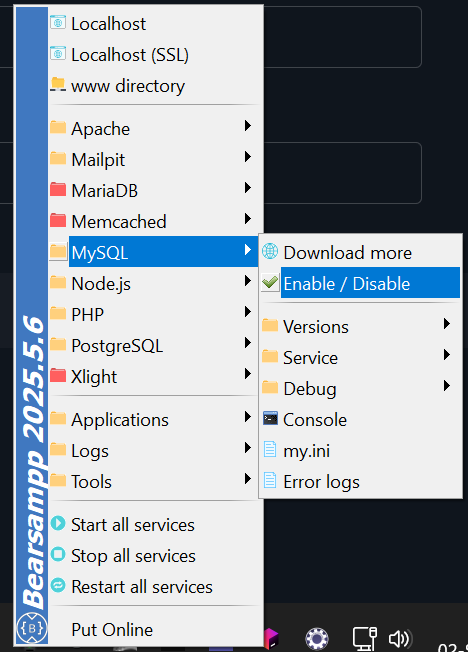Click the Apache folder icon
Image resolution: width=468 pixels, height=652 pixels.
click(x=58, y=127)
